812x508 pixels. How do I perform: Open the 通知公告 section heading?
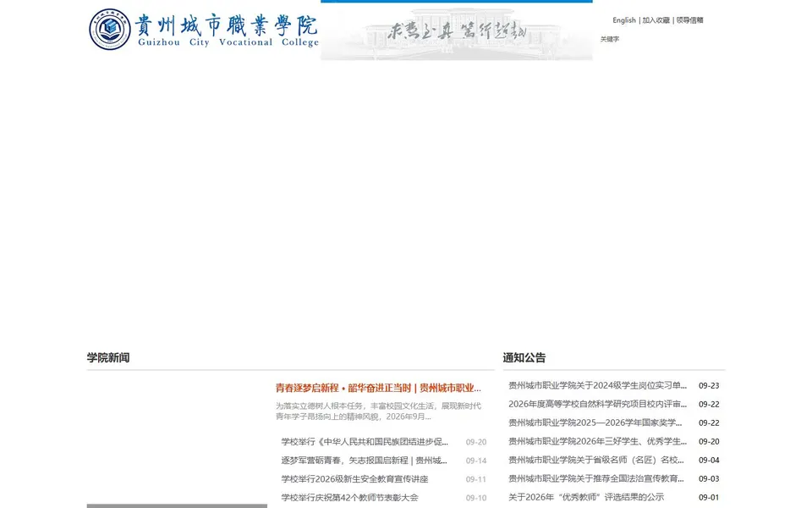point(524,357)
